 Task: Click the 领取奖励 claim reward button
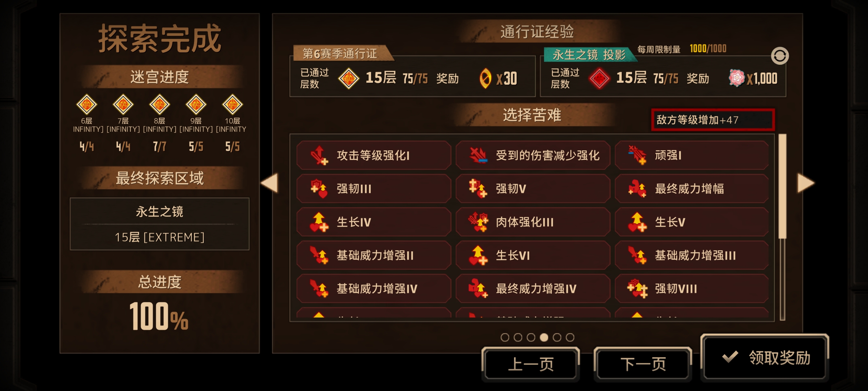coord(765,357)
